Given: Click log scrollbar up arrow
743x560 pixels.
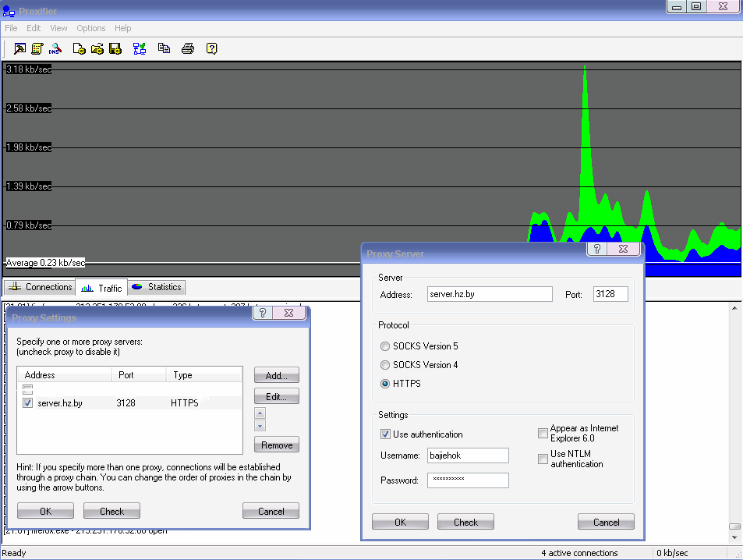Looking at the screenshot, I should click(734, 308).
